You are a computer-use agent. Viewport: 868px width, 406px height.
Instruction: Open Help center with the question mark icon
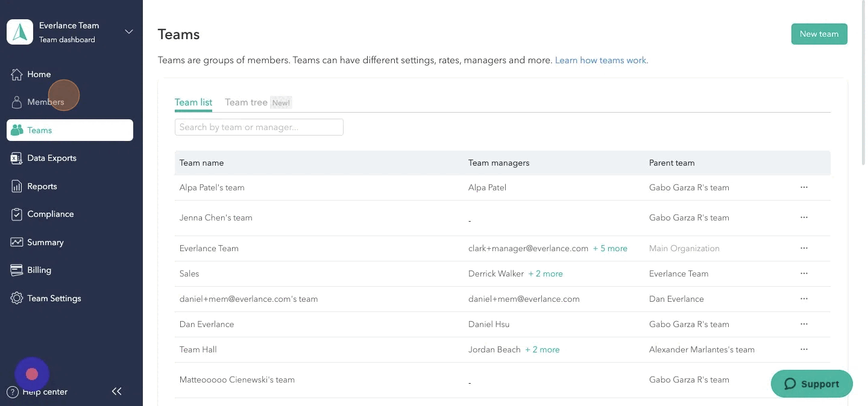coord(13,392)
